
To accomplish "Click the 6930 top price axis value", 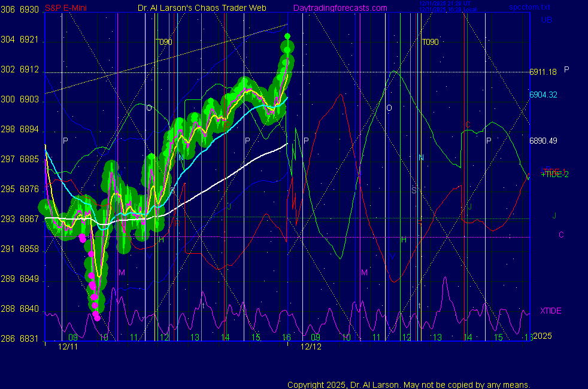I will 31,10.
